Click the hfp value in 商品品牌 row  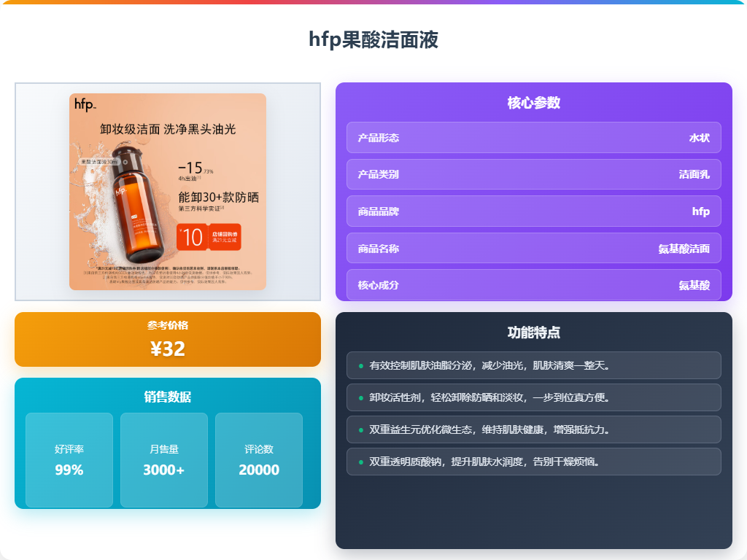[701, 211]
